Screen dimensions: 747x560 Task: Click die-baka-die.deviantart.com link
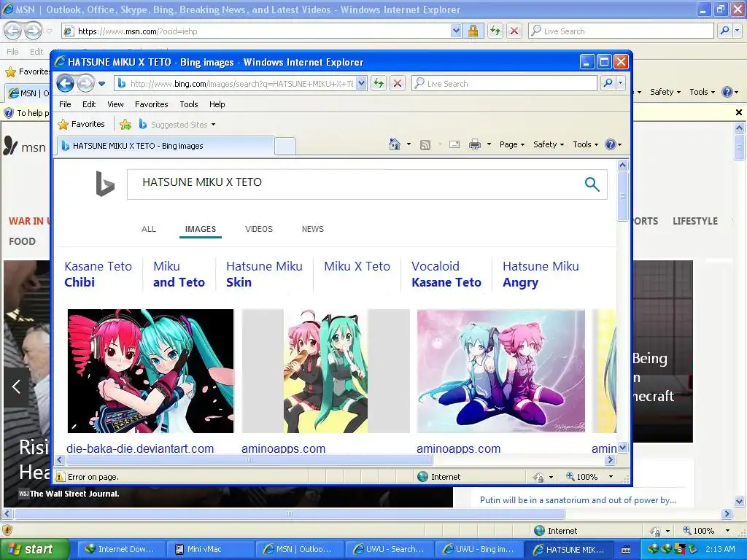pyautogui.click(x=140, y=448)
